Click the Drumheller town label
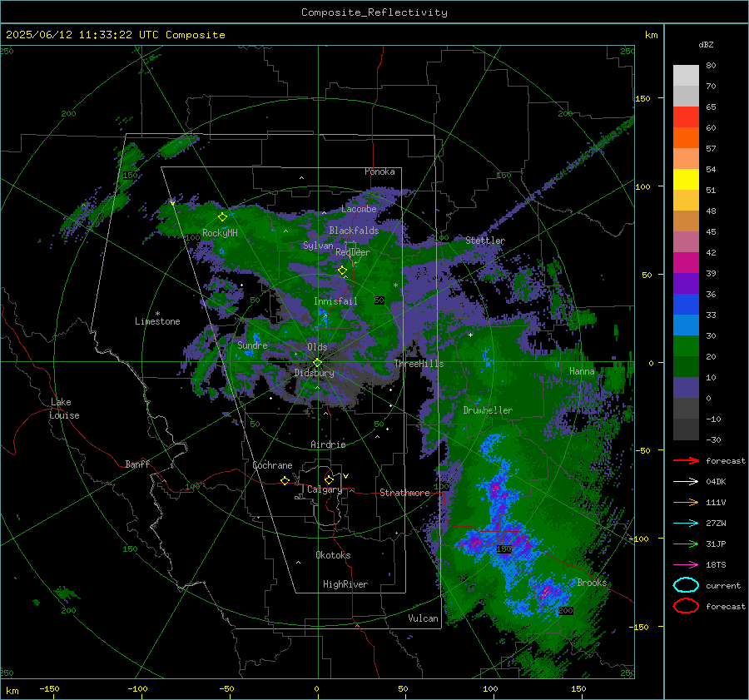 tap(488, 410)
